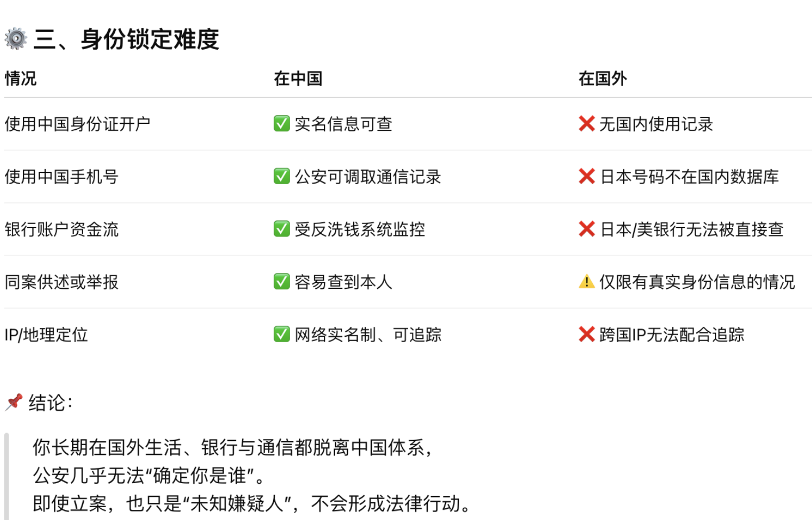Click the red X beside 日本号码不在国内数据库

(586, 176)
